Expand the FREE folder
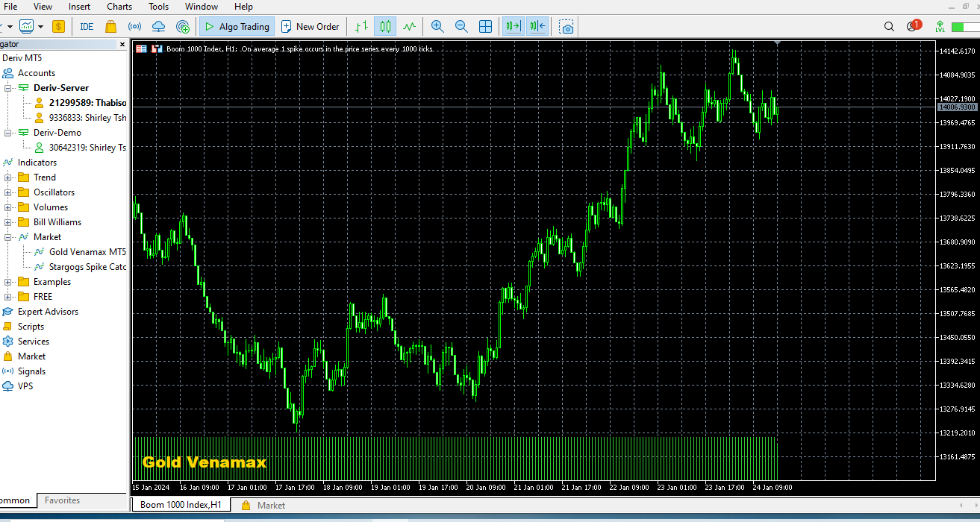 8,297
